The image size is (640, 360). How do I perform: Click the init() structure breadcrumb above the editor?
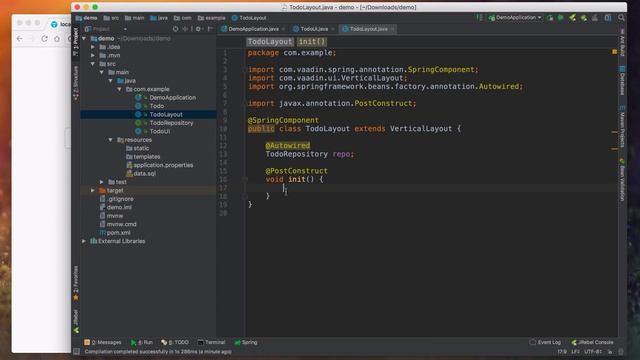pos(312,41)
